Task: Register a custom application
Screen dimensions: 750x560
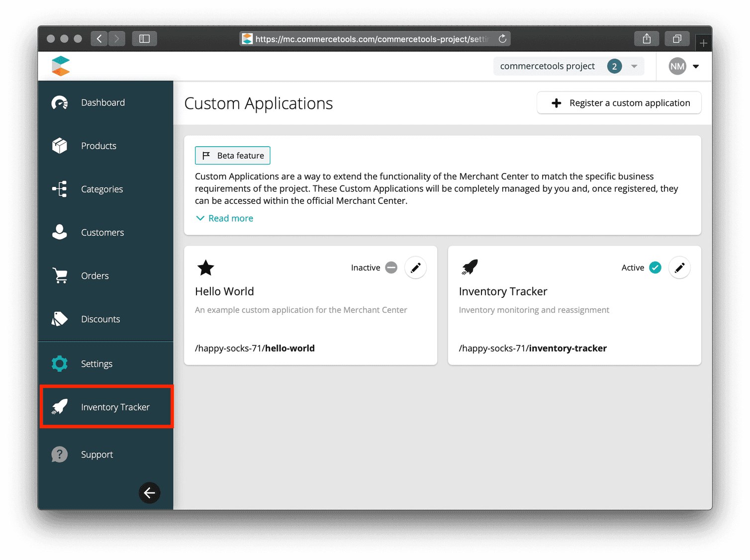Action: coord(619,102)
